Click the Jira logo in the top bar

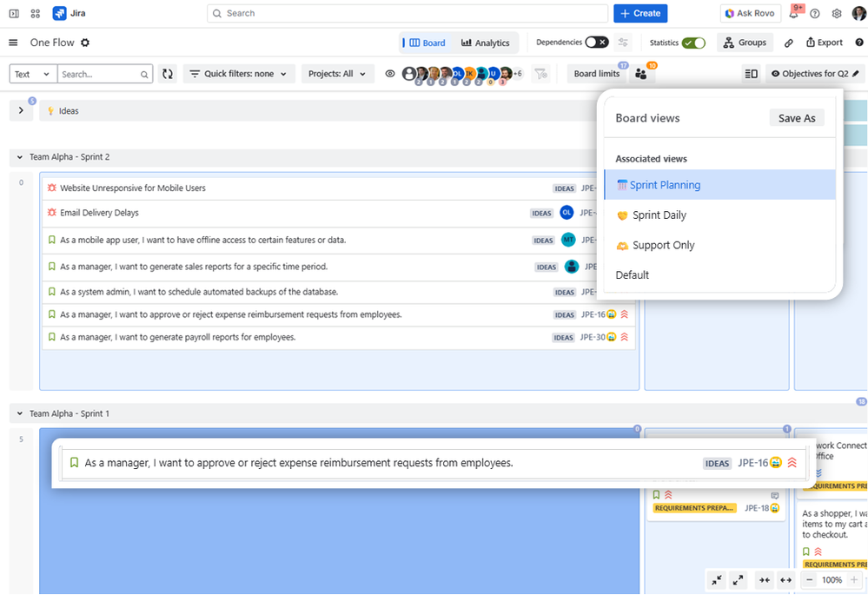59,13
